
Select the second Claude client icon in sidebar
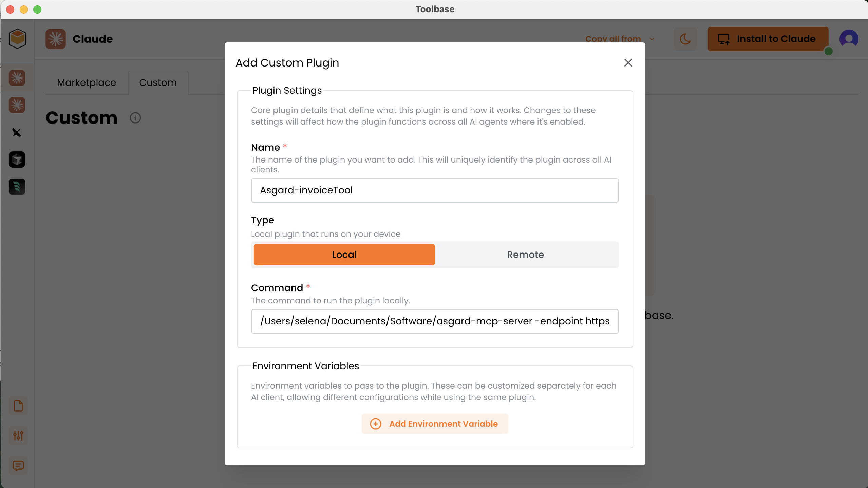click(17, 105)
